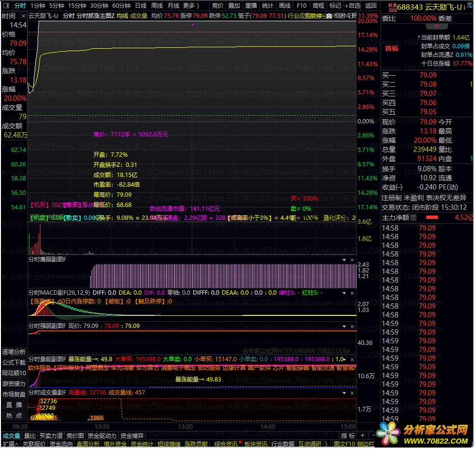Select the 资金博弈 indicator tab
Screen dimensions: 476x449
pyautogui.click(x=132, y=436)
